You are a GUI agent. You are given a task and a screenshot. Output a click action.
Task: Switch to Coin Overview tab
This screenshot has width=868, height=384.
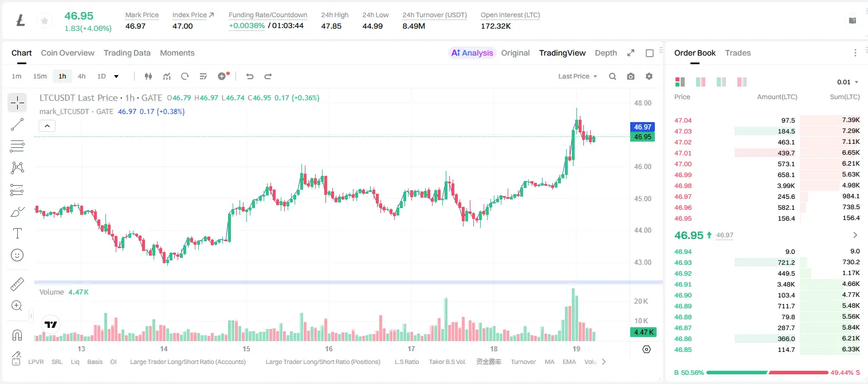point(68,53)
